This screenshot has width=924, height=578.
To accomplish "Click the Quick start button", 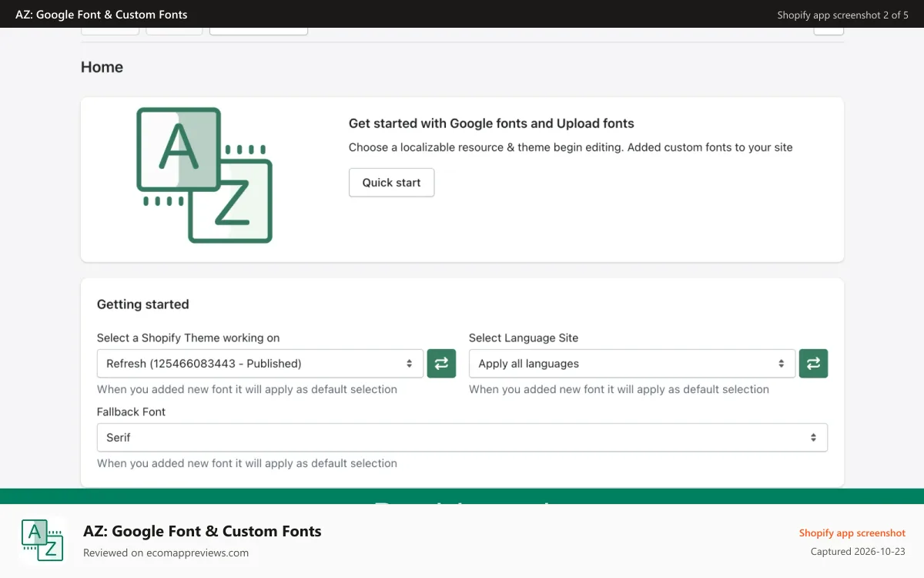I will pyautogui.click(x=391, y=183).
